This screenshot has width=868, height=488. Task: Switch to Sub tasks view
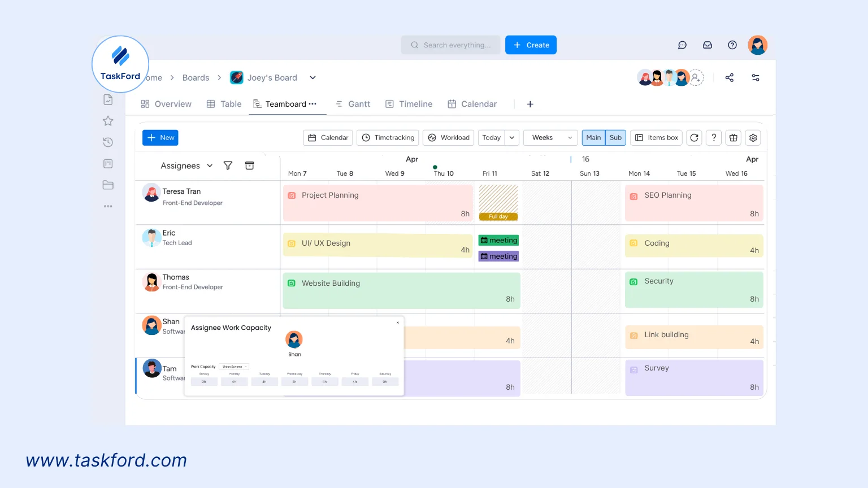tap(615, 137)
